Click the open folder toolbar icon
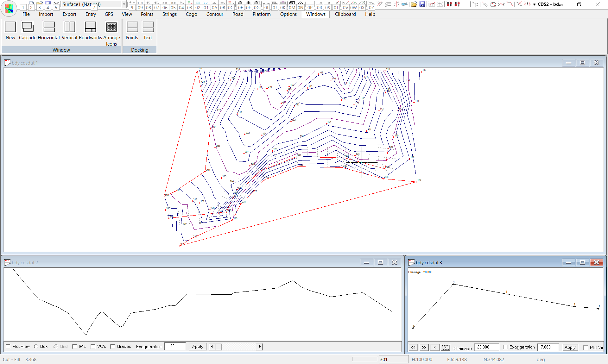 click(x=414, y=4)
